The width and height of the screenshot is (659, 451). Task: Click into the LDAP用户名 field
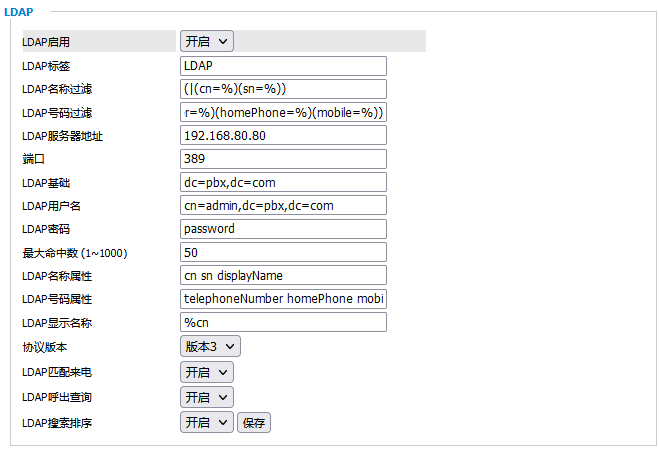tap(283, 205)
